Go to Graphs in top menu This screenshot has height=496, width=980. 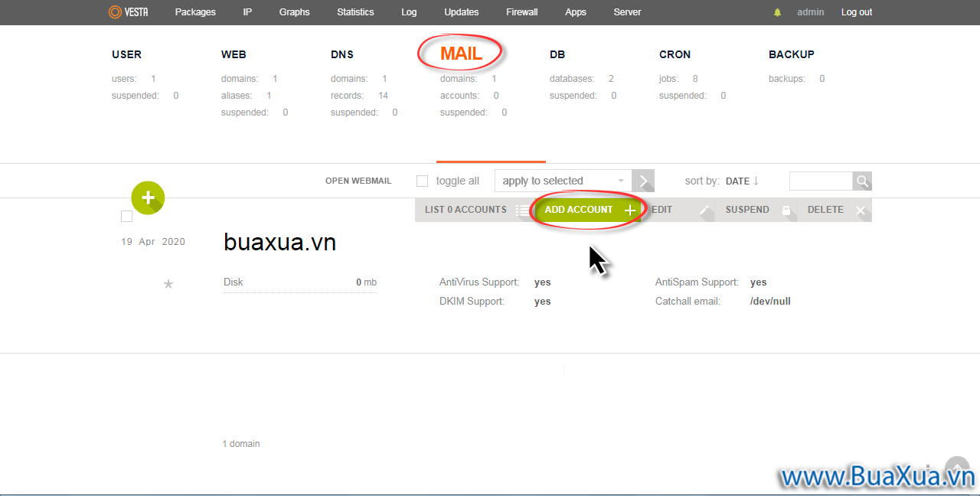point(294,12)
